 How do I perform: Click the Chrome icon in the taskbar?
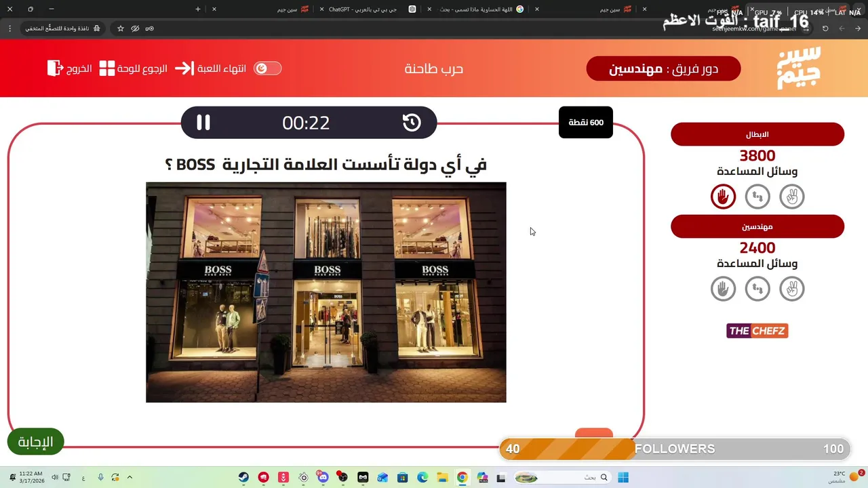pyautogui.click(x=462, y=477)
